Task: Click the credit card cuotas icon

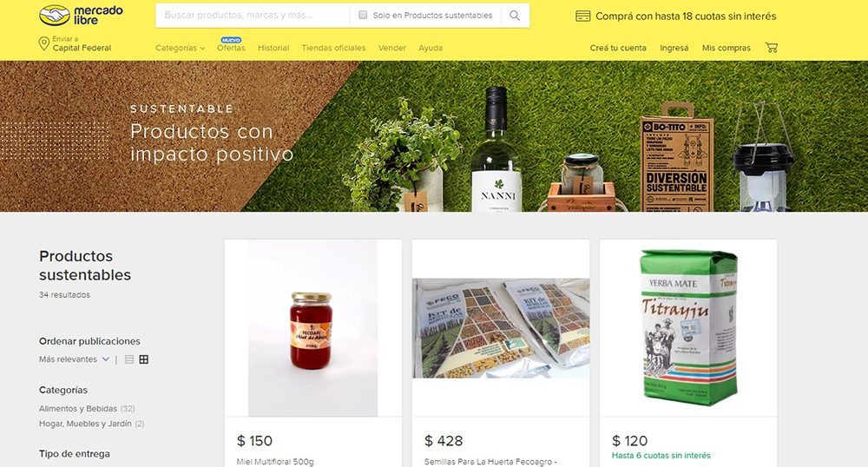Action: pyautogui.click(x=583, y=16)
